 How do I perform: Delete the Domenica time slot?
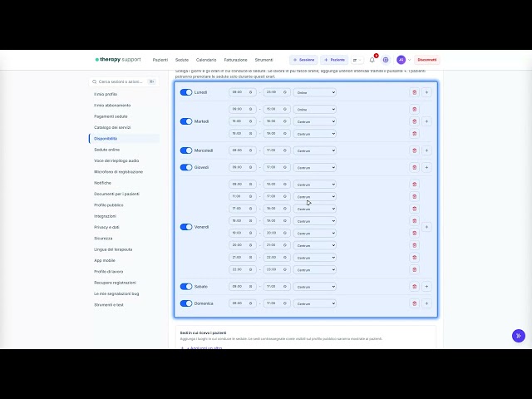click(414, 303)
